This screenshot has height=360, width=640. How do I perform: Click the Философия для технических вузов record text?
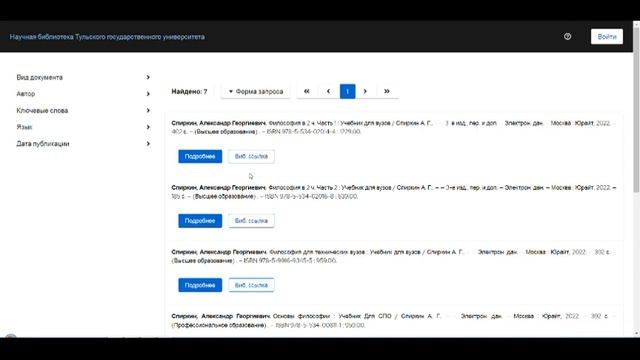coord(393,256)
